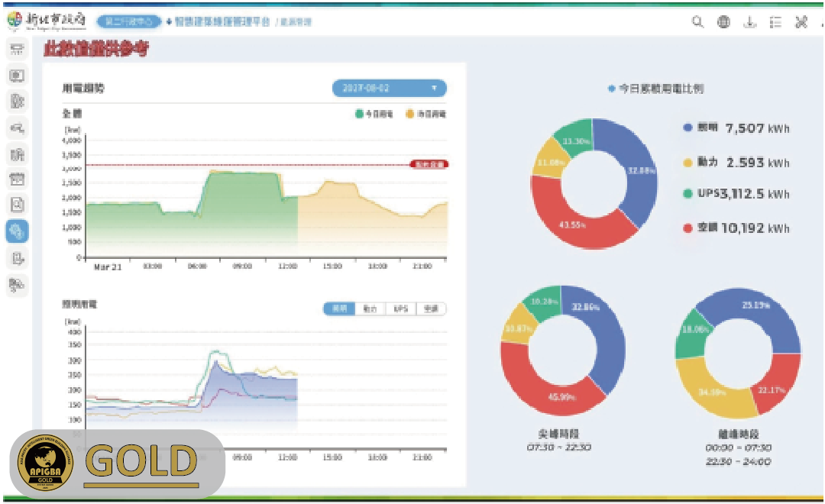Select the 空調 tab above lower chart
The width and height of the screenshot is (825, 504).
432,309
